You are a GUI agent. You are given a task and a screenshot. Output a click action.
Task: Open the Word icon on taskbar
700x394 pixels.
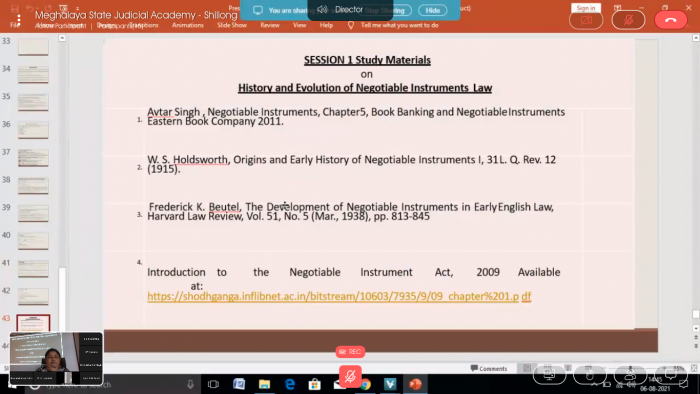pyautogui.click(x=239, y=384)
